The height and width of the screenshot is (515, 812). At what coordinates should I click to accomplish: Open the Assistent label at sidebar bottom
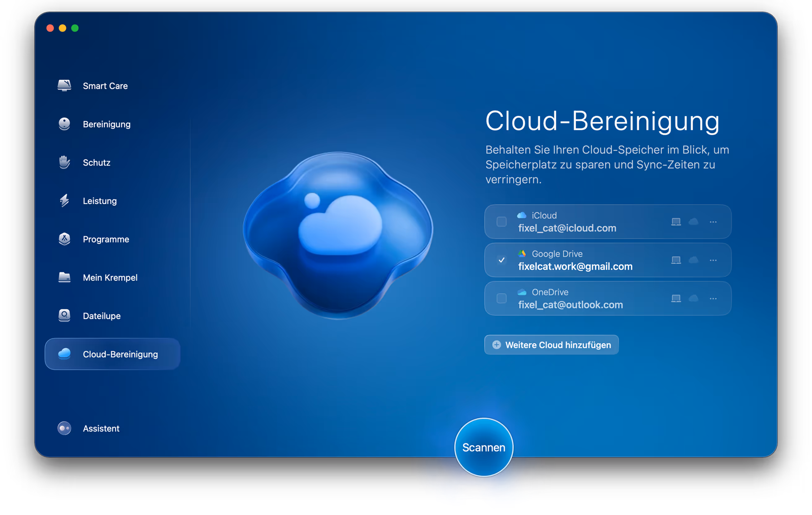[x=101, y=429]
